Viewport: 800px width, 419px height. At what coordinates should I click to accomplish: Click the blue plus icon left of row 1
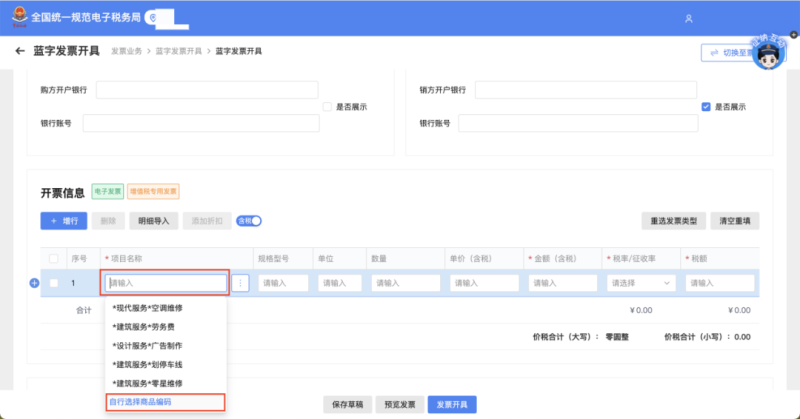click(x=34, y=283)
